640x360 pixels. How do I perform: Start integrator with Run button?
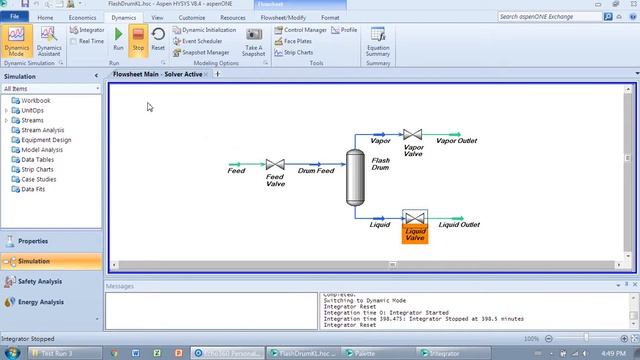click(118, 39)
